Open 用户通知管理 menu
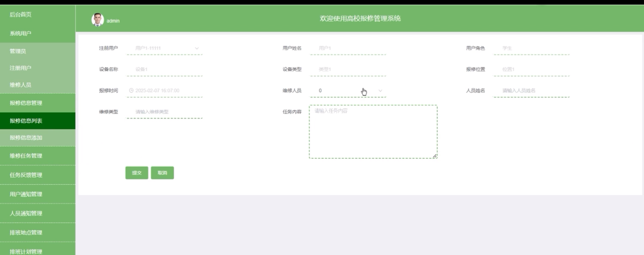644x255 pixels. point(26,194)
